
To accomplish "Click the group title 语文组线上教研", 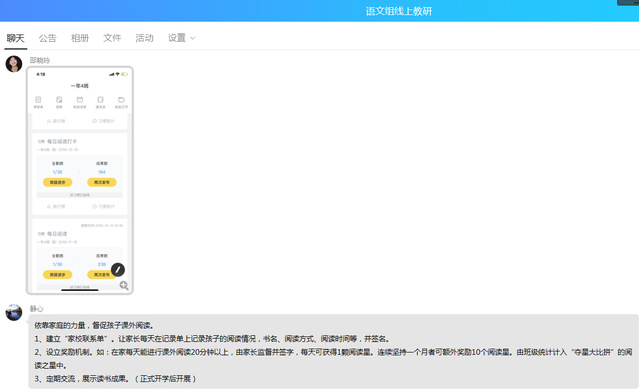I will click(399, 11).
